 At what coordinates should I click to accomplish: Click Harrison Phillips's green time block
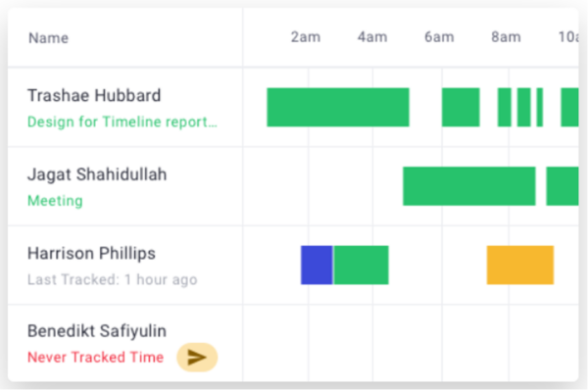pyautogui.click(x=361, y=266)
